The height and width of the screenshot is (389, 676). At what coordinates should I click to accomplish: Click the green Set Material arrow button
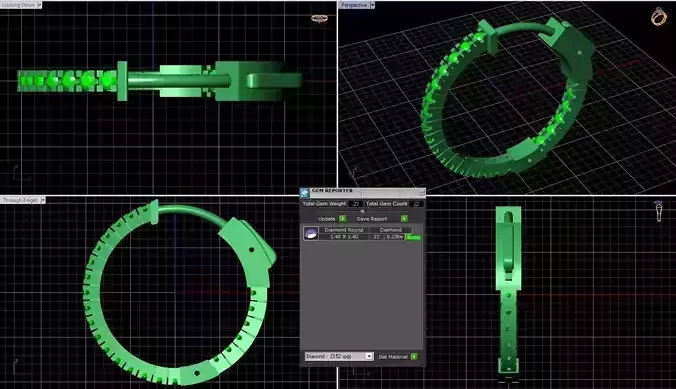pyautogui.click(x=414, y=357)
